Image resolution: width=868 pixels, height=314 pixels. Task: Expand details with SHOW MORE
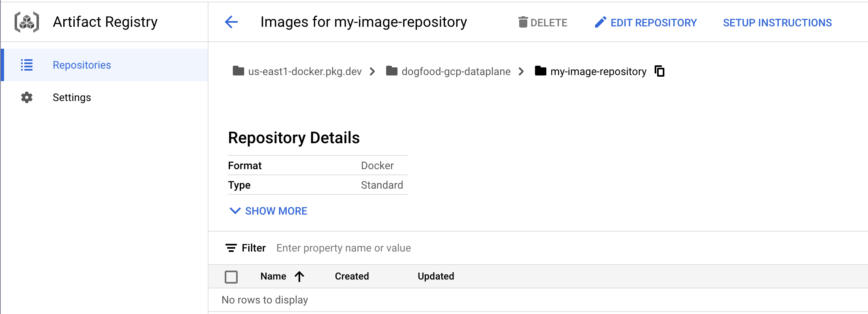pos(269,211)
